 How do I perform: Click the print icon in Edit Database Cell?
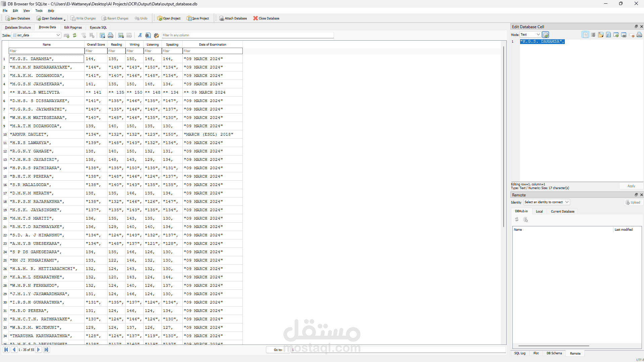(x=639, y=35)
